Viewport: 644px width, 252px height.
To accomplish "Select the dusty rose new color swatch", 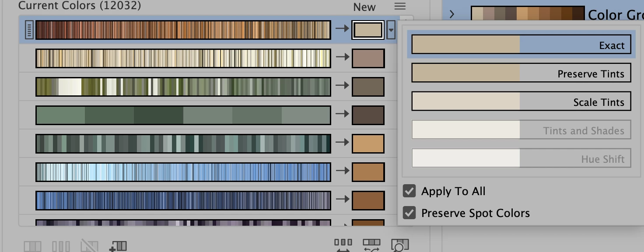I will click(x=368, y=58).
